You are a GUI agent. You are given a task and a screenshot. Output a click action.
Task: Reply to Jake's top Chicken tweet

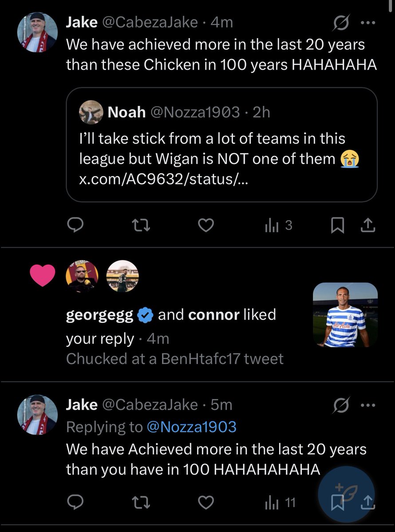point(76,226)
